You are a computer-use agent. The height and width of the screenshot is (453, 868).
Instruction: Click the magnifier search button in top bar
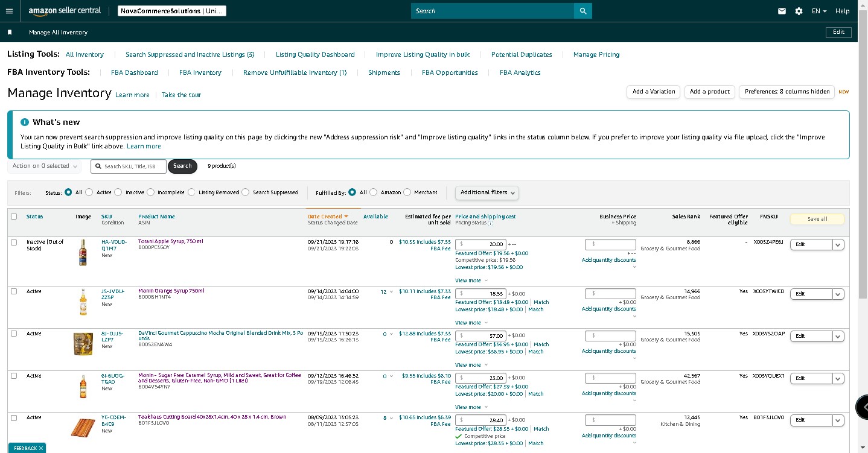click(583, 11)
